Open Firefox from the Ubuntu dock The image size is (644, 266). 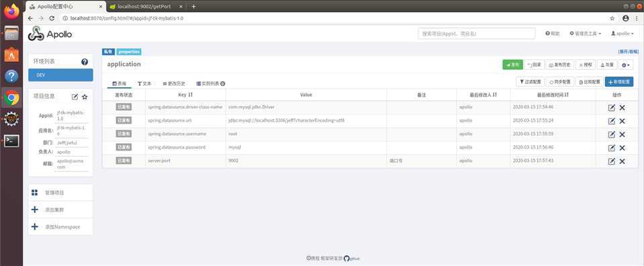coord(12,11)
